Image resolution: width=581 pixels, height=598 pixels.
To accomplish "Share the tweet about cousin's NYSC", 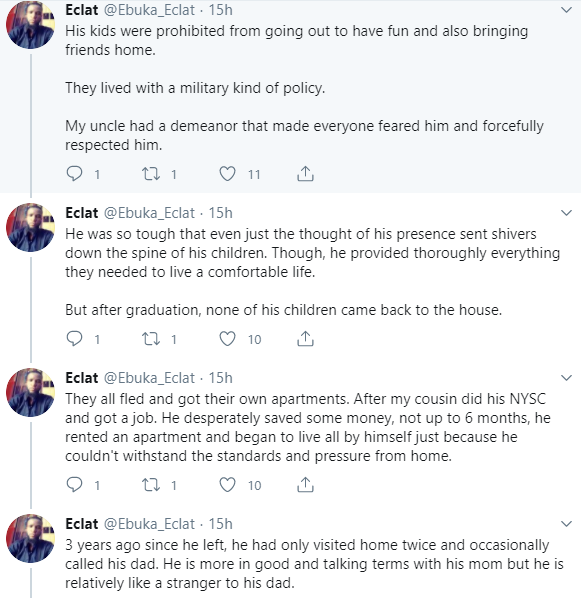I will point(305,484).
